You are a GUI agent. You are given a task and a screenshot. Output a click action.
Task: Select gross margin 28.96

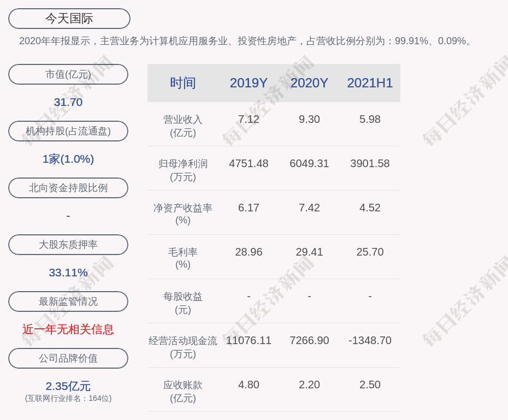[249, 252]
